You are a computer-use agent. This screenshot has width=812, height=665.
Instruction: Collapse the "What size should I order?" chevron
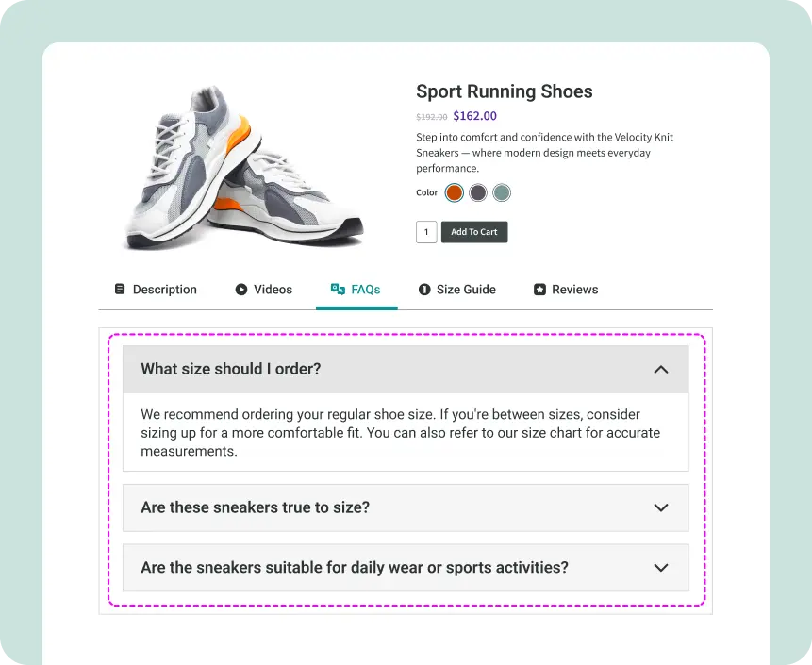click(660, 369)
